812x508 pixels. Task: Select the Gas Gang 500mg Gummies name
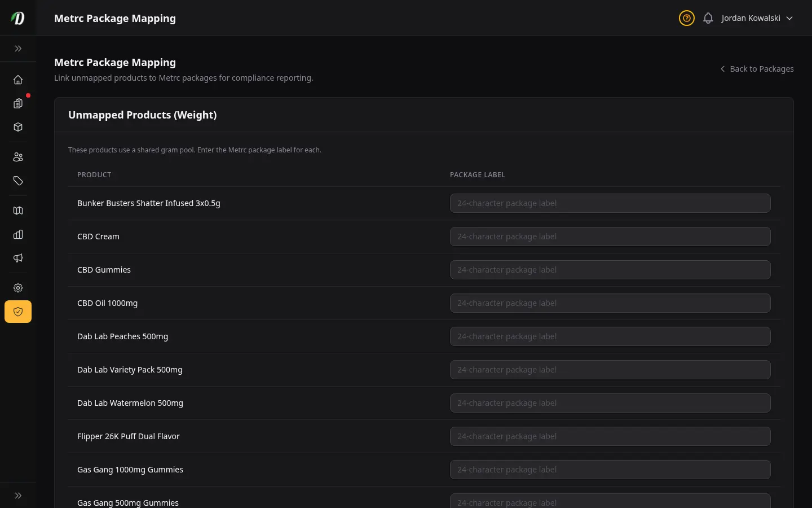point(128,503)
